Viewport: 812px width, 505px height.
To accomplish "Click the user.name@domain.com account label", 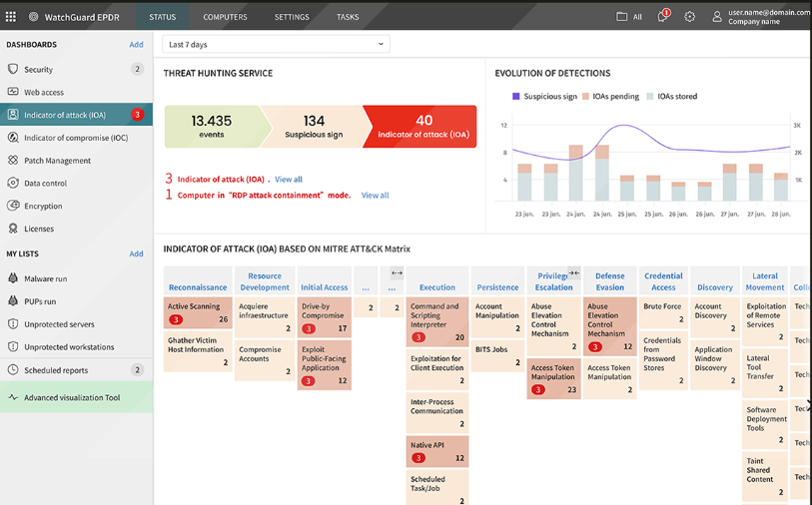I will 768,12.
